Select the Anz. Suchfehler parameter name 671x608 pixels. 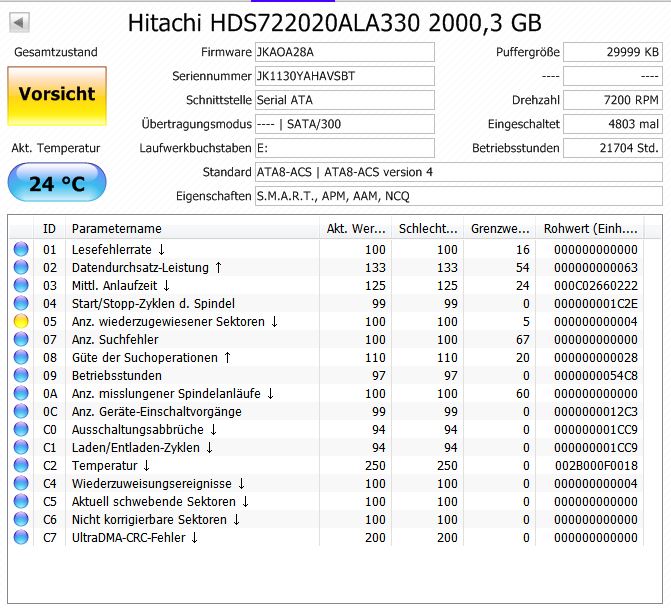[x=115, y=339]
